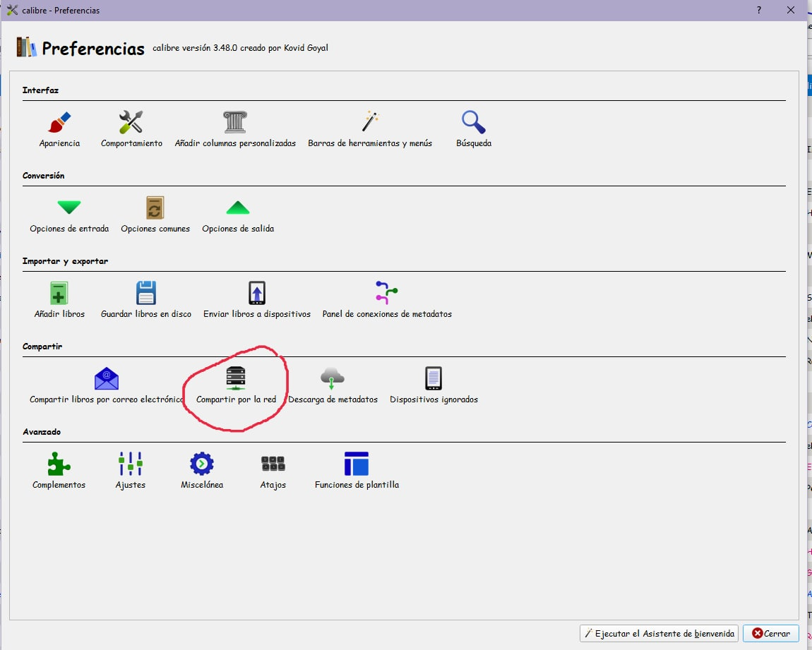
Task: Open Guardar libros en disco
Action: [x=146, y=300]
